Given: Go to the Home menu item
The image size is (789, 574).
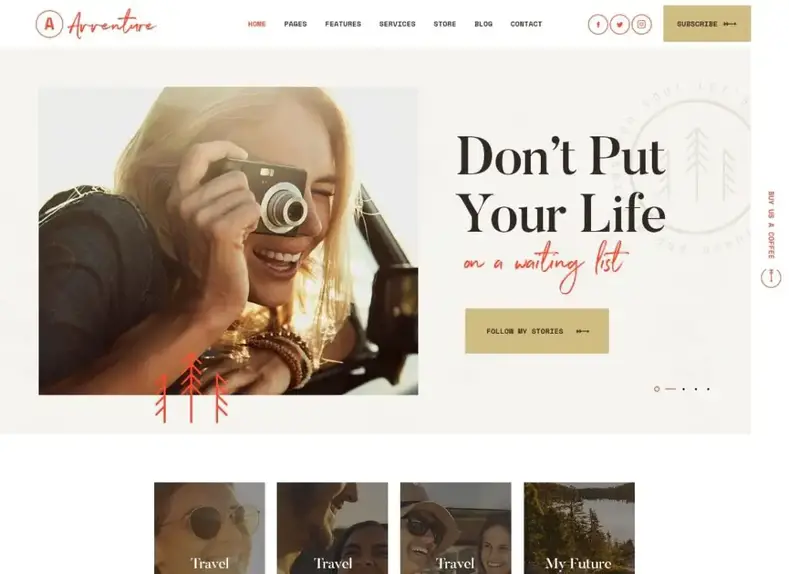Looking at the screenshot, I should (x=257, y=24).
